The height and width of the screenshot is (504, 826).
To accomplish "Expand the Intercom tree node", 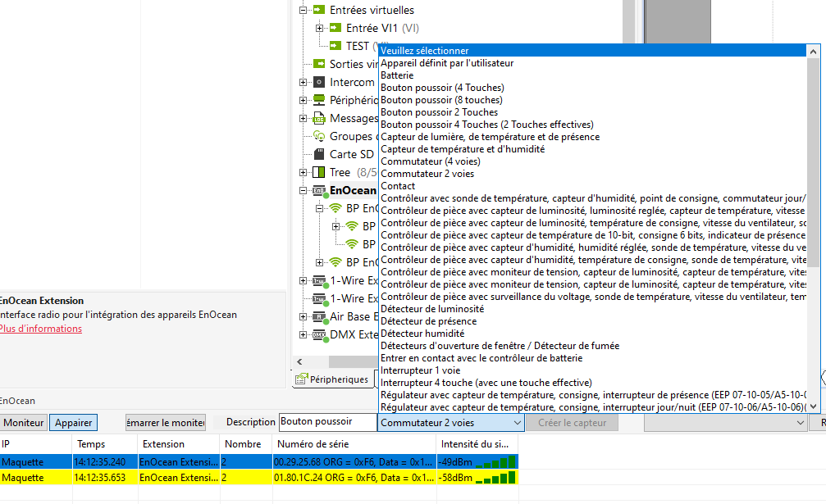I will pyautogui.click(x=303, y=83).
